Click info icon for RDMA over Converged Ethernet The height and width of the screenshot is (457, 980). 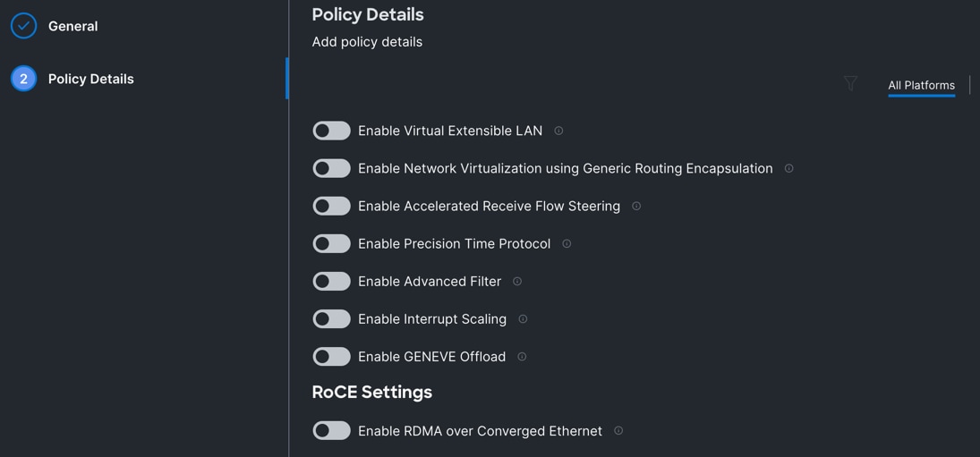(x=618, y=430)
